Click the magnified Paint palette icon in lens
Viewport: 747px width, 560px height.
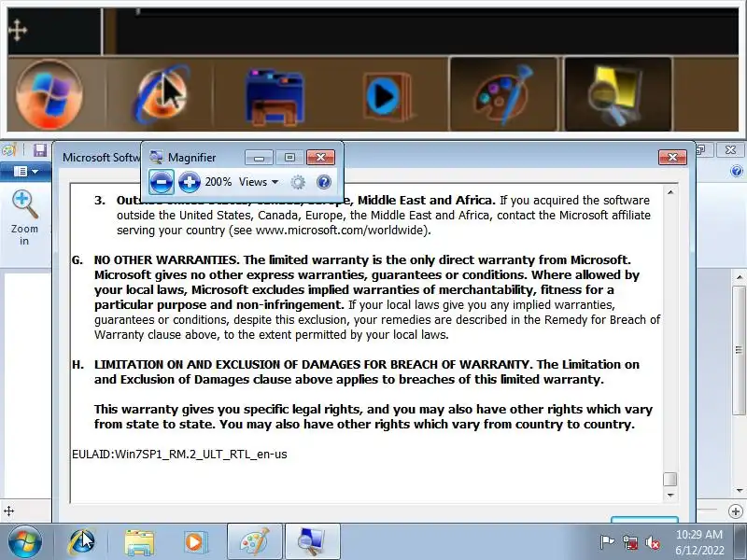(503, 94)
